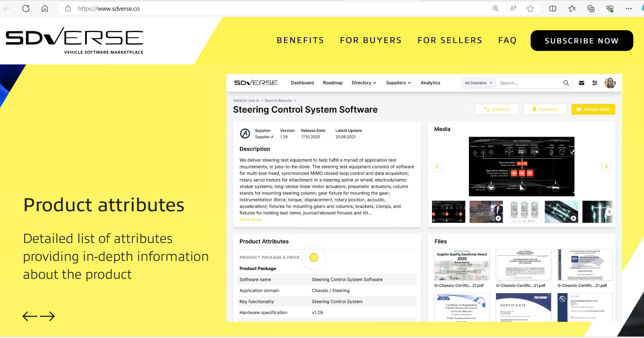Click the Read more link
This screenshot has width=644, height=338.
point(251,219)
